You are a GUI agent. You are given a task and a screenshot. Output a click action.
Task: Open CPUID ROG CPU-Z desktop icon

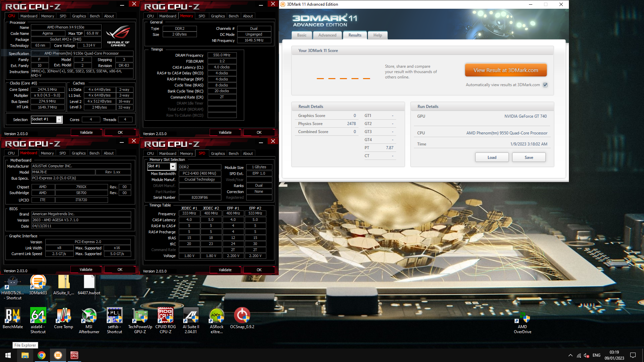point(165,321)
